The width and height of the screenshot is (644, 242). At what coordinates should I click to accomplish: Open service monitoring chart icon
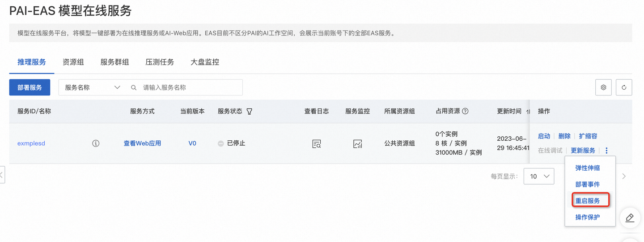point(357,144)
